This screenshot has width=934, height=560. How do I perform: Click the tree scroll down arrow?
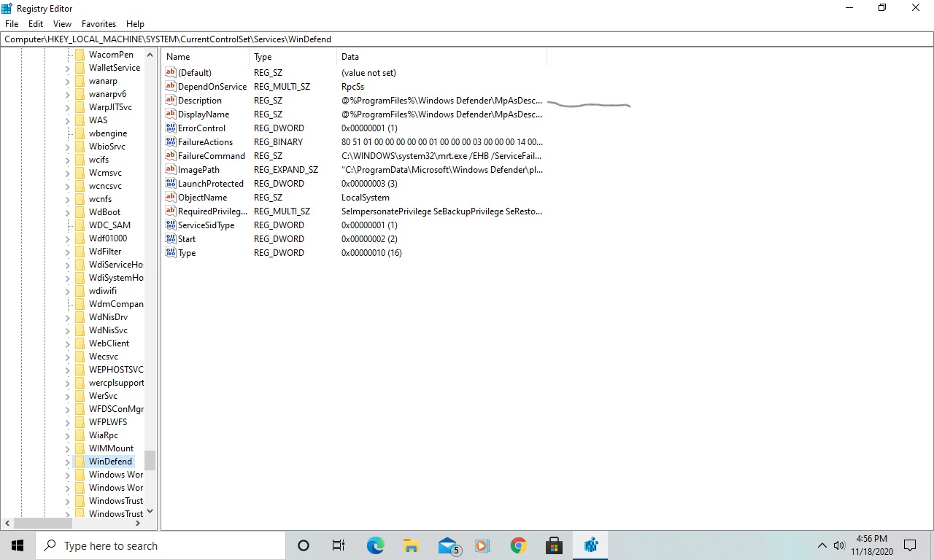(150, 511)
